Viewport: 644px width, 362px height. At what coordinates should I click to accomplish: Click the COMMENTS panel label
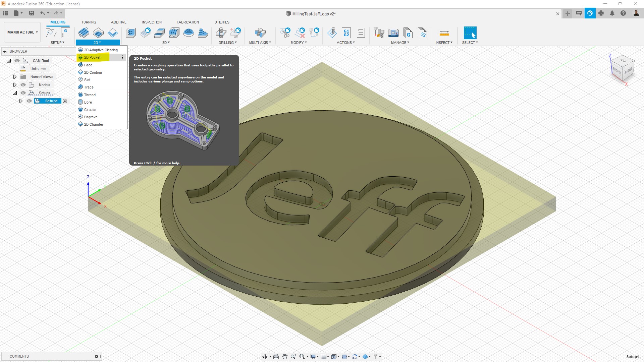(19, 356)
